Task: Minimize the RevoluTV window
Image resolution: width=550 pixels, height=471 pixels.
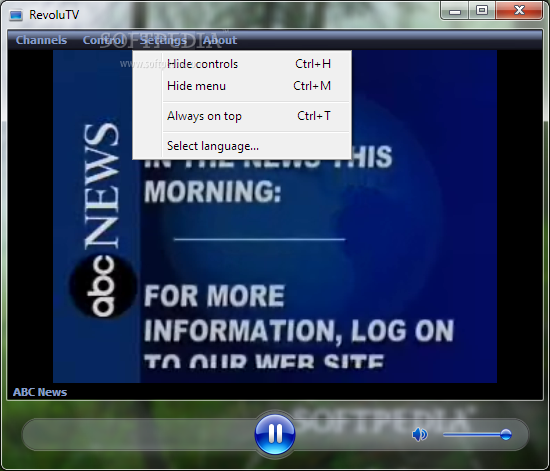Action: click(455, 11)
